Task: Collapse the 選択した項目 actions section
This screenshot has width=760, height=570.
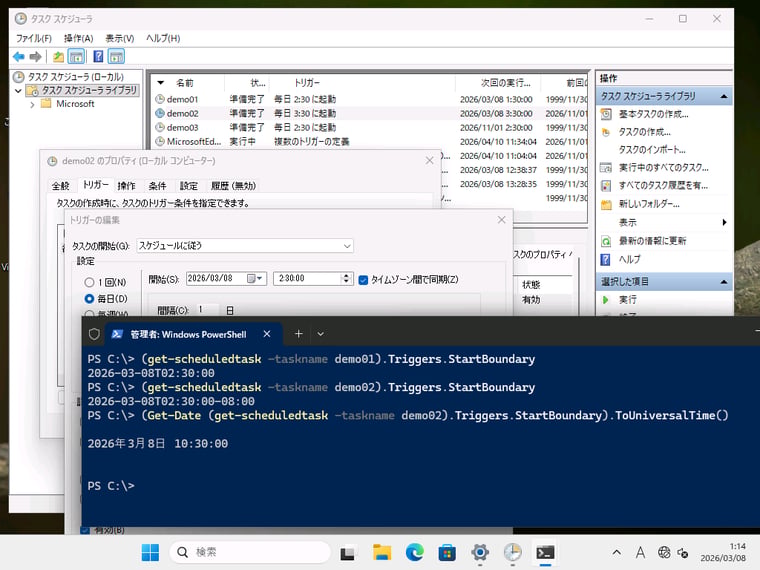Action: [x=724, y=282]
